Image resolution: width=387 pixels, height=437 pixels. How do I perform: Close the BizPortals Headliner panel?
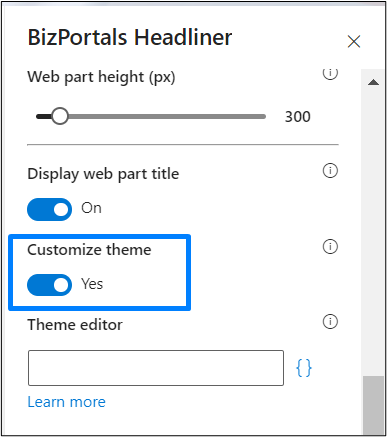(x=354, y=42)
